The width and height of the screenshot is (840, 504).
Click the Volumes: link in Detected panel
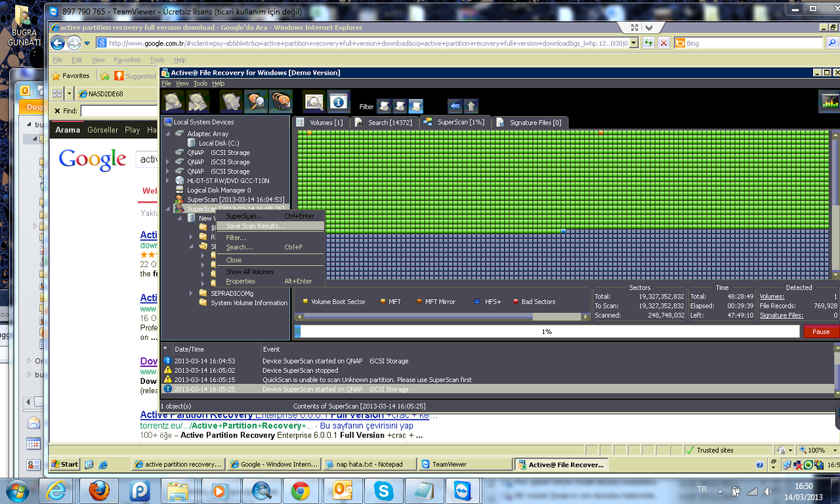772,297
